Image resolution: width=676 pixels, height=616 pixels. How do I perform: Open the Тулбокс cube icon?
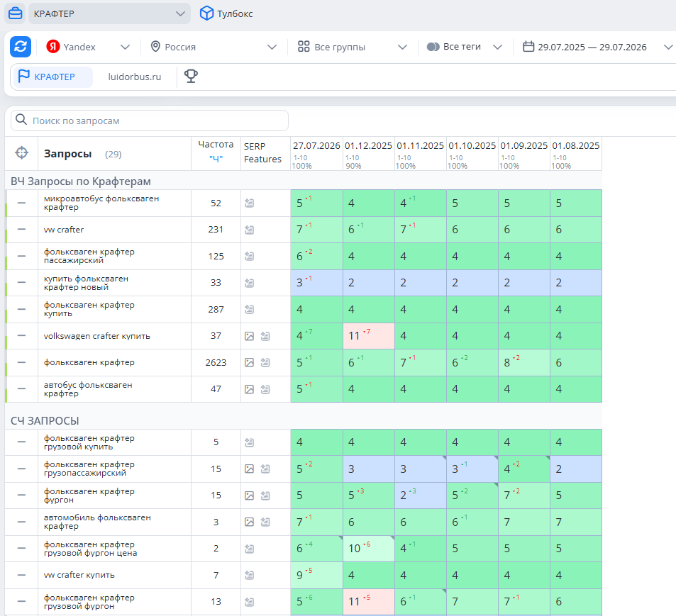[206, 13]
